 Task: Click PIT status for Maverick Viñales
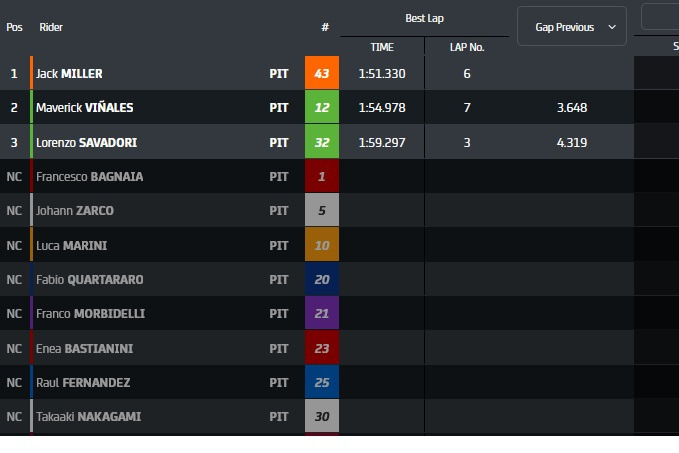[x=279, y=107]
